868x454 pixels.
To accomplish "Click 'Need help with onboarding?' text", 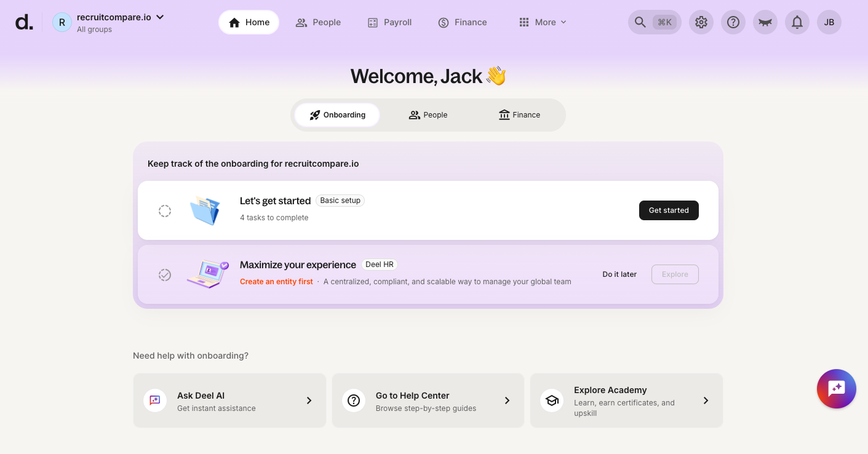I will pos(191,356).
